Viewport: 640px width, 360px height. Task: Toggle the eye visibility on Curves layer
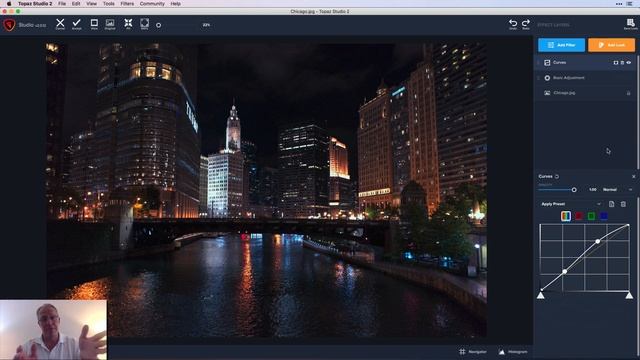(x=629, y=62)
